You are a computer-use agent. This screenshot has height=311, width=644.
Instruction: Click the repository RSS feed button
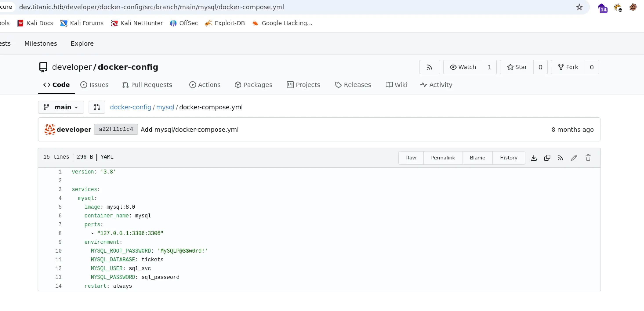[429, 67]
